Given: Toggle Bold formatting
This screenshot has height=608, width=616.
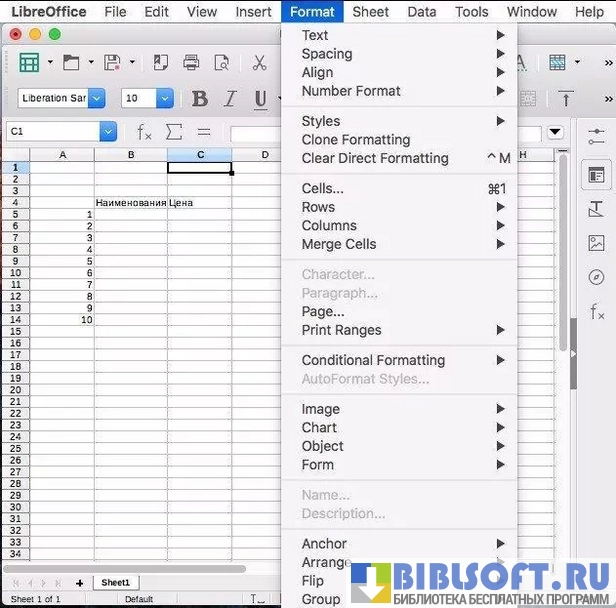Looking at the screenshot, I should (200, 99).
